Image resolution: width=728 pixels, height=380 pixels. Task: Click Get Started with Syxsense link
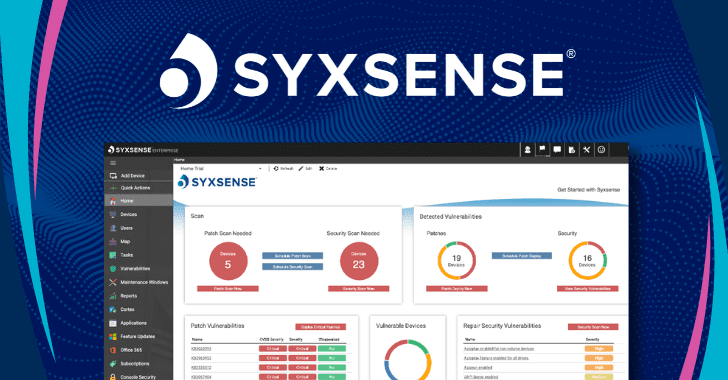coord(588,190)
